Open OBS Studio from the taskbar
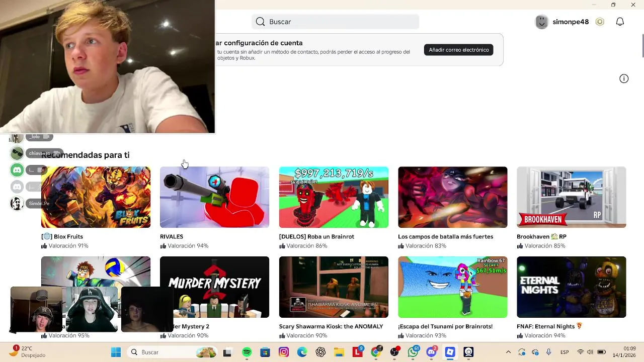 (394, 352)
